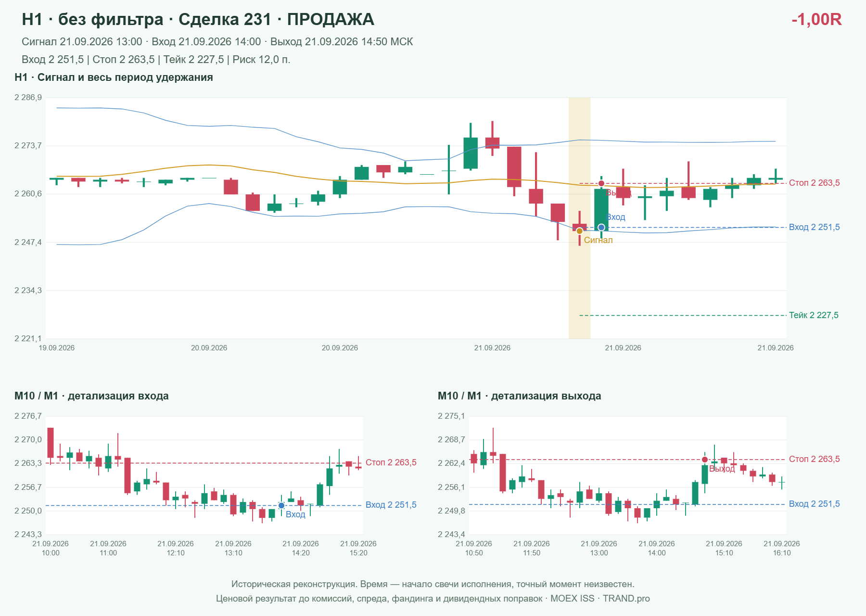Click the 10:00 time label on entry chart
Screen dimensions: 866x616
(x=51, y=553)
